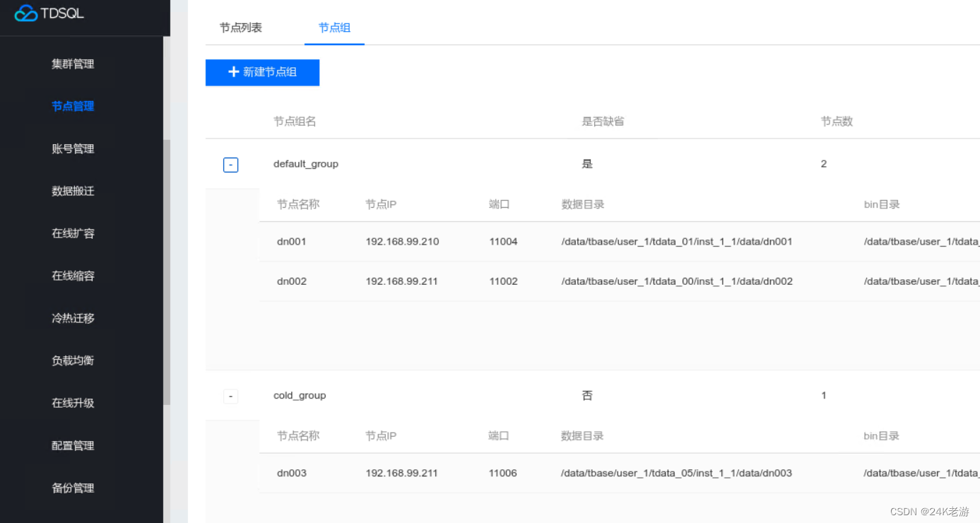Navigate to 负载均衡 in sidebar
The height and width of the screenshot is (523, 980).
73,360
